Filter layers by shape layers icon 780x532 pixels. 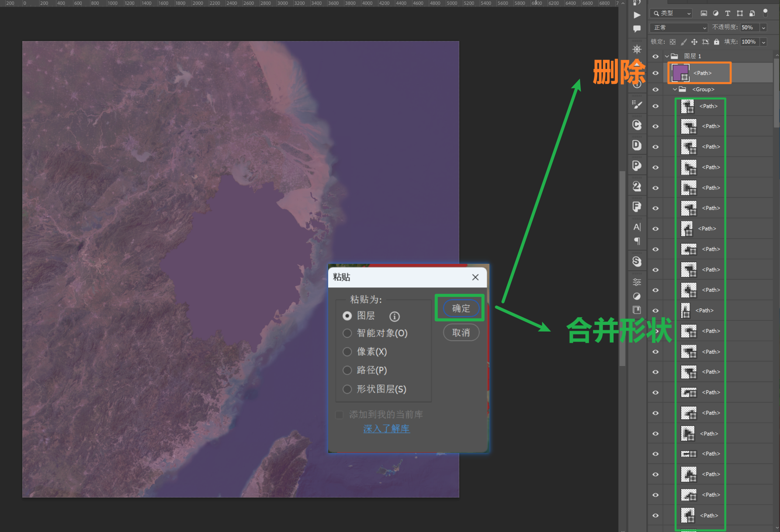pos(741,14)
